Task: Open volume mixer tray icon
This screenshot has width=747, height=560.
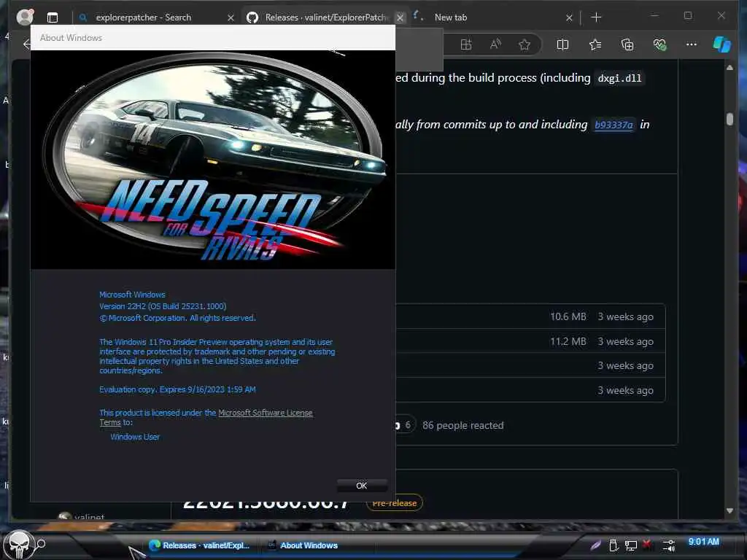Action: point(669,545)
